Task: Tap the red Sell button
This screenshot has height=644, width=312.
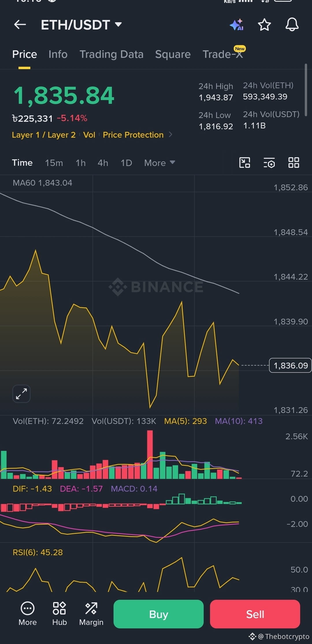Action: (x=255, y=614)
